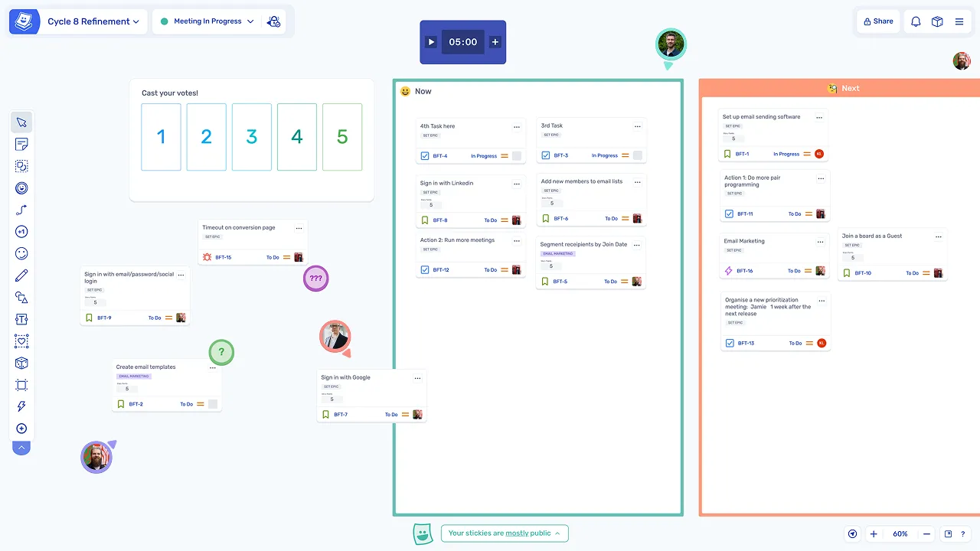The height and width of the screenshot is (551, 980).
Task: Choose the shapes tool in left toolbar
Action: (21, 298)
